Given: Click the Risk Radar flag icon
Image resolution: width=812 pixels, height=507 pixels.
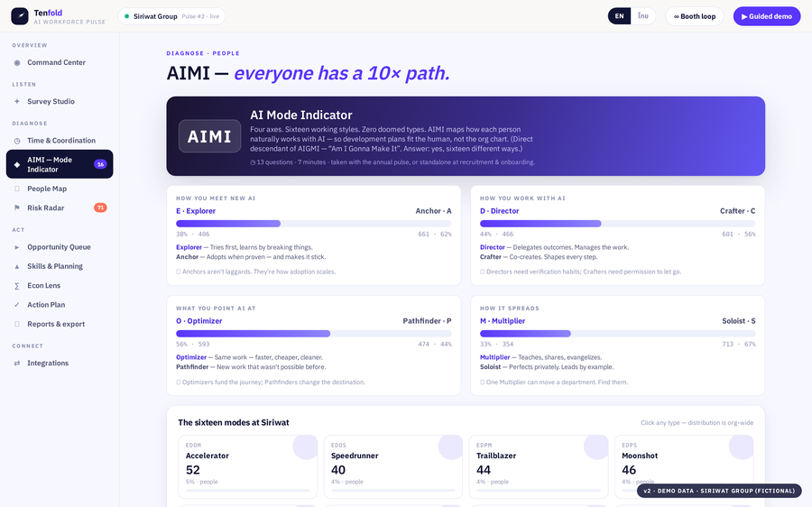Looking at the screenshot, I should (17, 207).
